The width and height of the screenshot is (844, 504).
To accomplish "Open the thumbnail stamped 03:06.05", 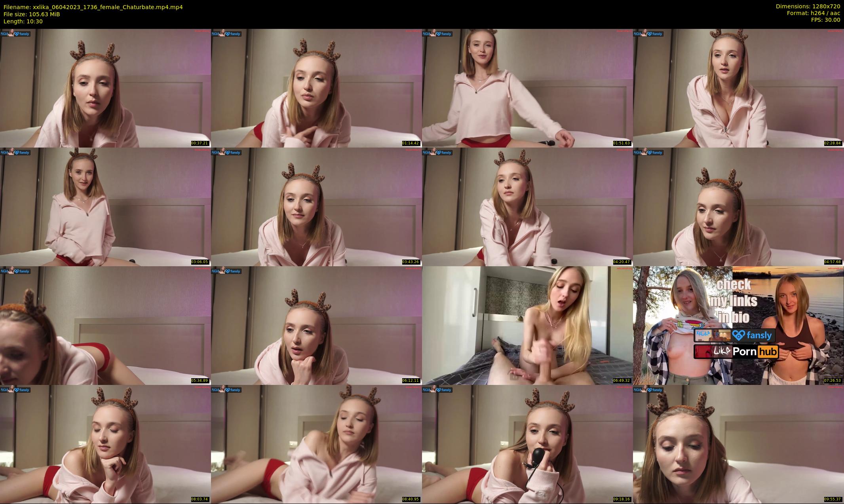I will pos(105,207).
